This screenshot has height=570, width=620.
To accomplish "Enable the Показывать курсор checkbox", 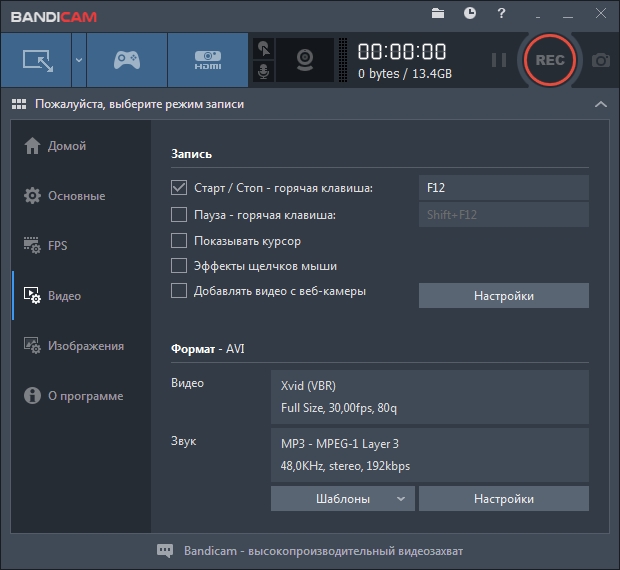I will coord(179,240).
